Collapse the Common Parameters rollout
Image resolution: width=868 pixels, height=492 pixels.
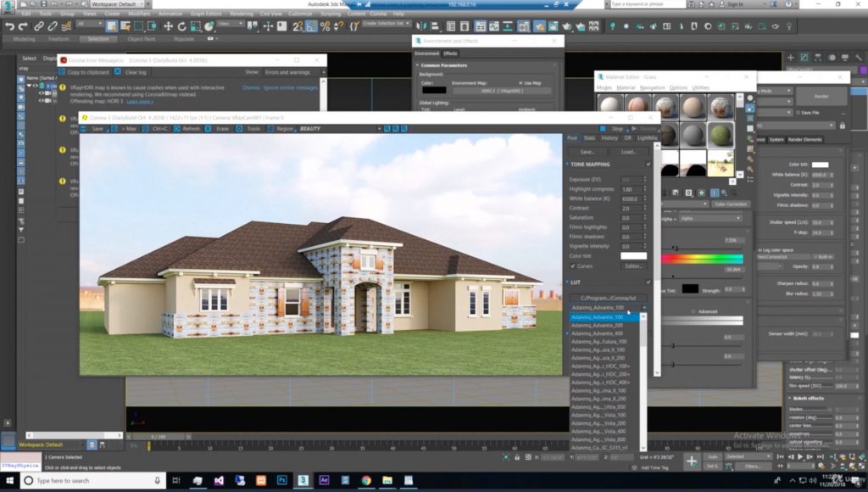tap(417, 65)
